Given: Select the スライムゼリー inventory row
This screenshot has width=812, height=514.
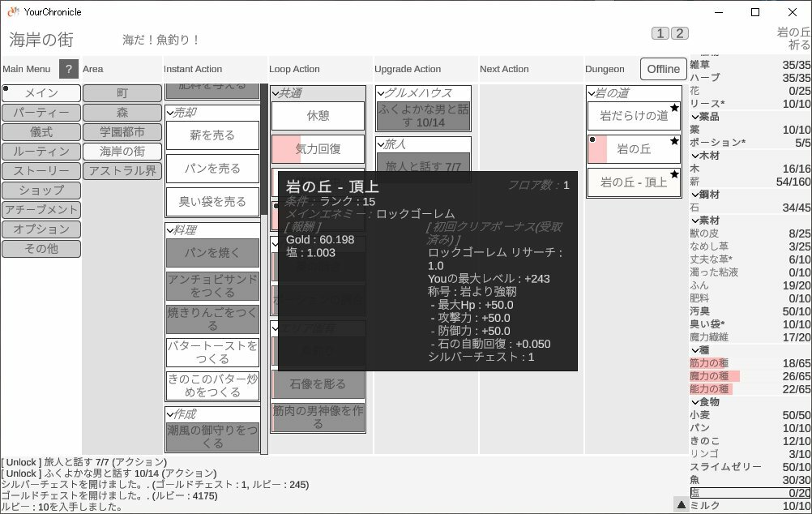Looking at the screenshot, I should pos(750,466).
